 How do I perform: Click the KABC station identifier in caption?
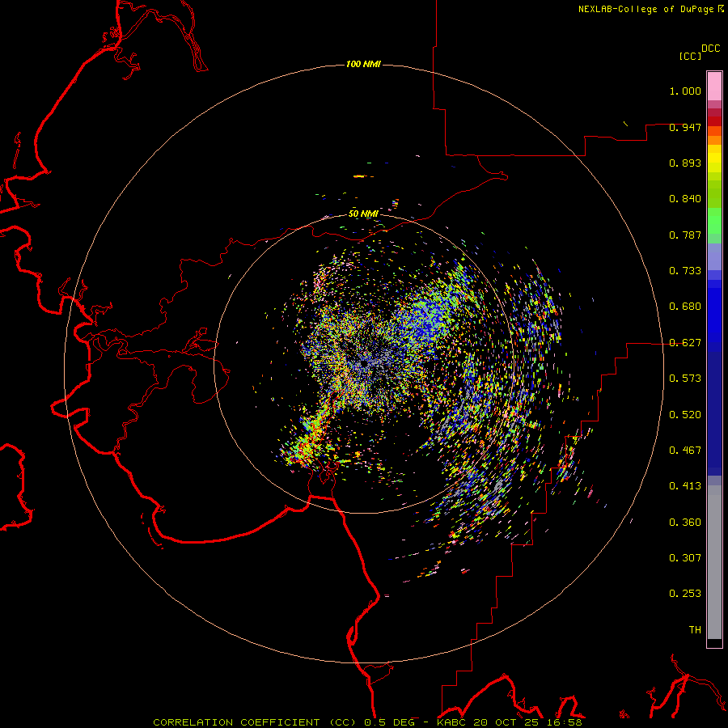point(452,722)
